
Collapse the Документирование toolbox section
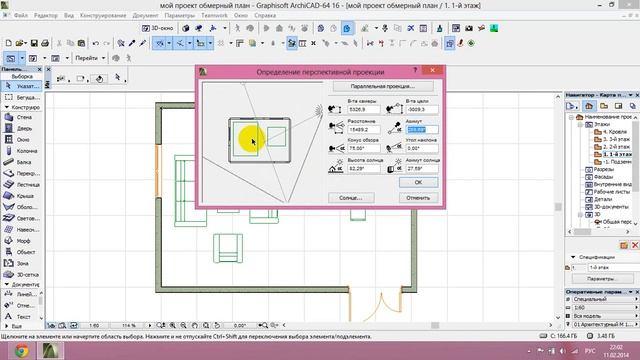(x=7, y=284)
